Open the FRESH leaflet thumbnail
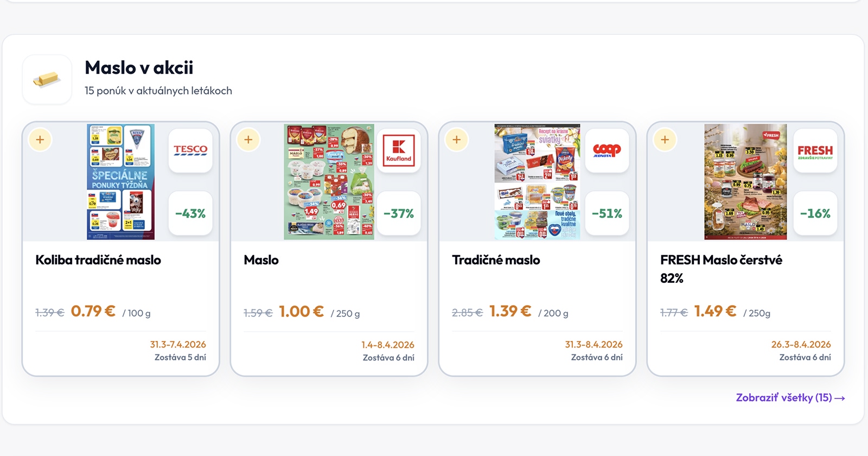The image size is (868, 456). click(745, 182)
